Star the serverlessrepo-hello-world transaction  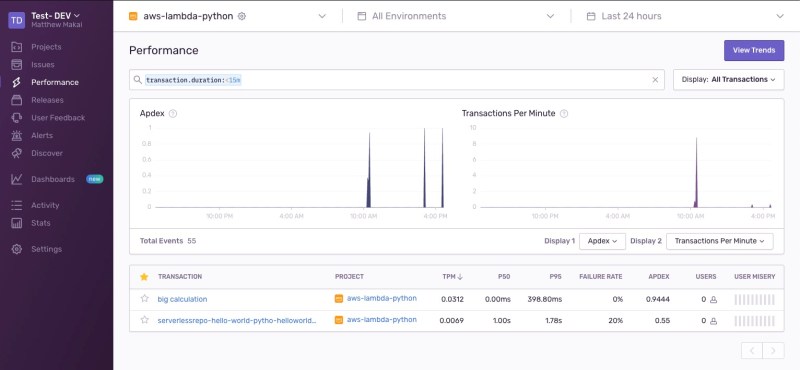(x=144, y=320)
